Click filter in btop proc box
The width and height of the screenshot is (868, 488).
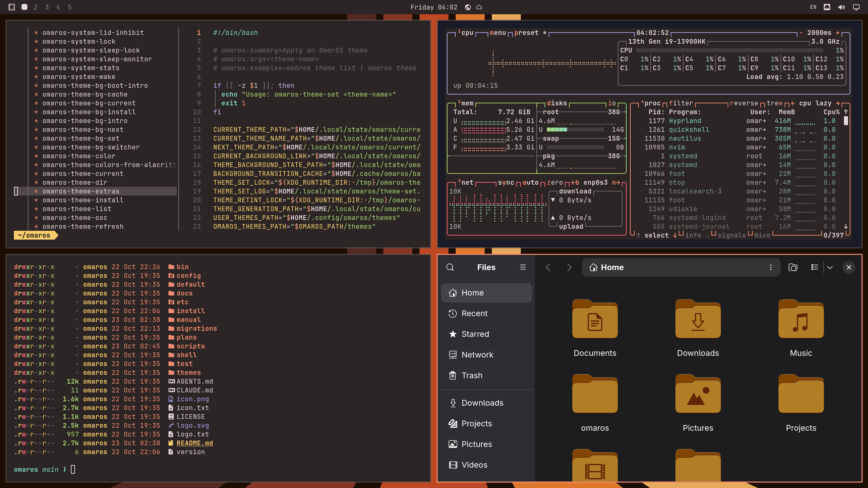click(681, 103)
